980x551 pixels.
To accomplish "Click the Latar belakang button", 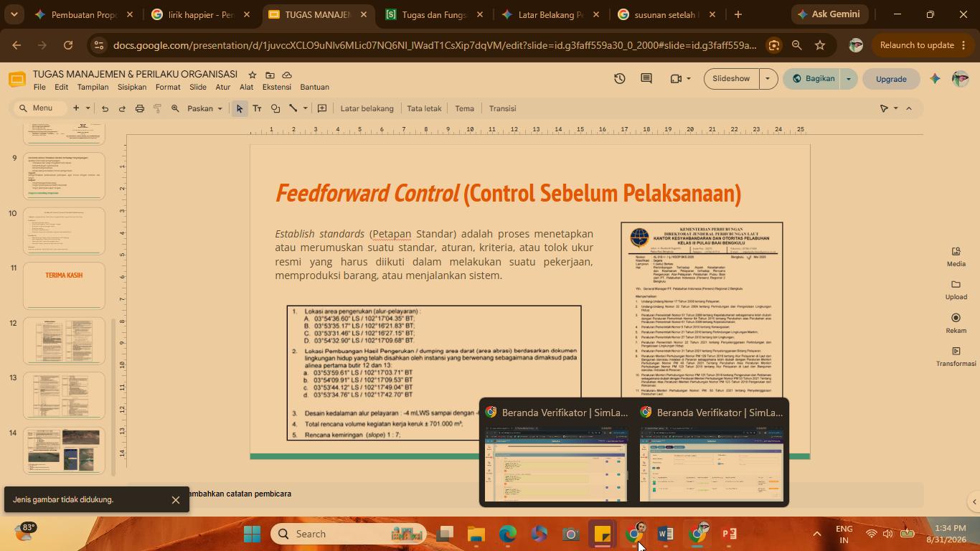I will (367, 108).
